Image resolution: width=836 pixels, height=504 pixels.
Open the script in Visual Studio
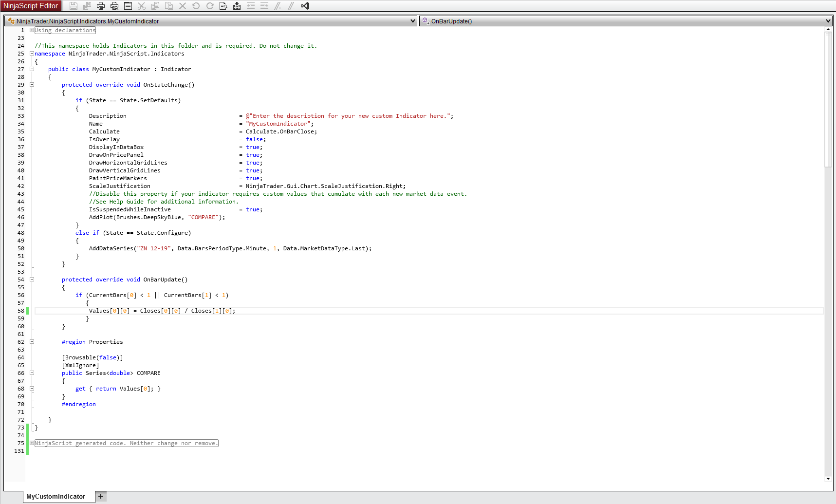(305, 6)
